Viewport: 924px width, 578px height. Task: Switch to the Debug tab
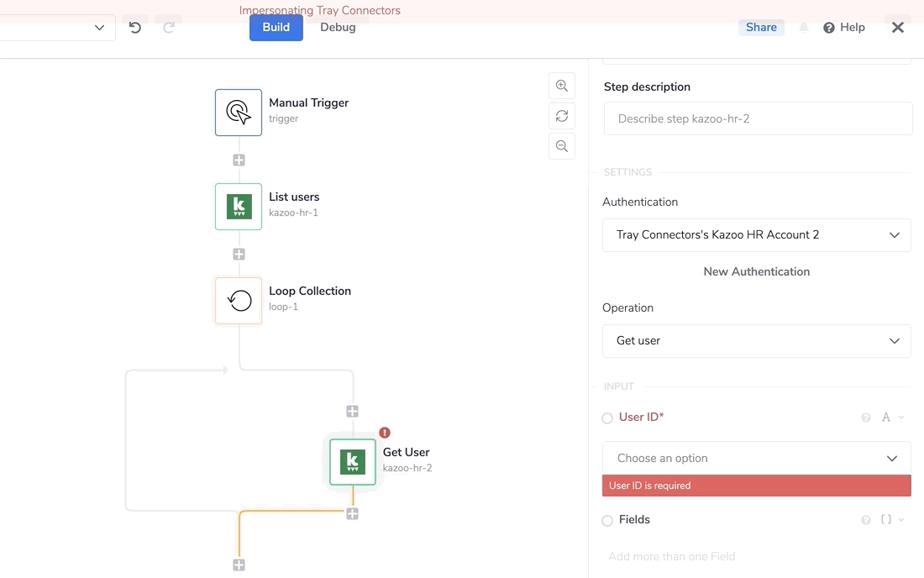tap(338, 28)
